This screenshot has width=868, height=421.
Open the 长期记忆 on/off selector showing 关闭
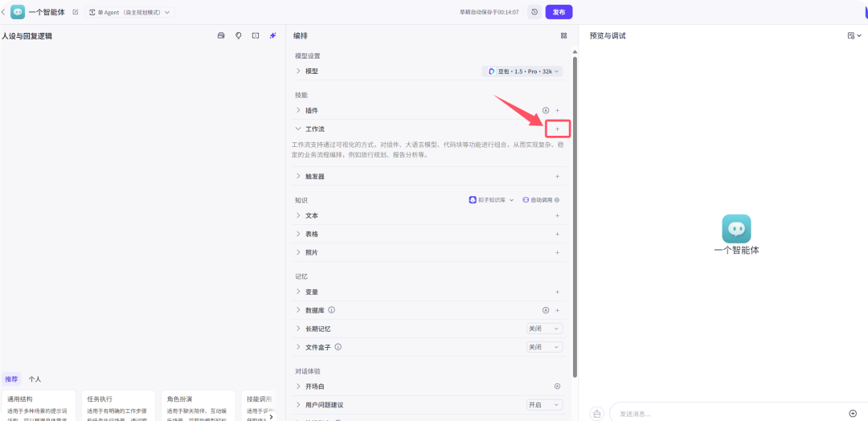[544, 329]
